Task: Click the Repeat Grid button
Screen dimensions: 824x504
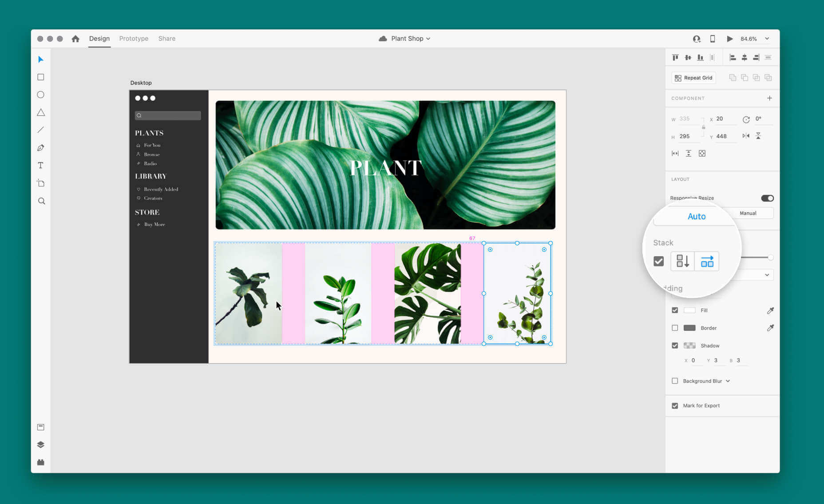Action: 693,78
